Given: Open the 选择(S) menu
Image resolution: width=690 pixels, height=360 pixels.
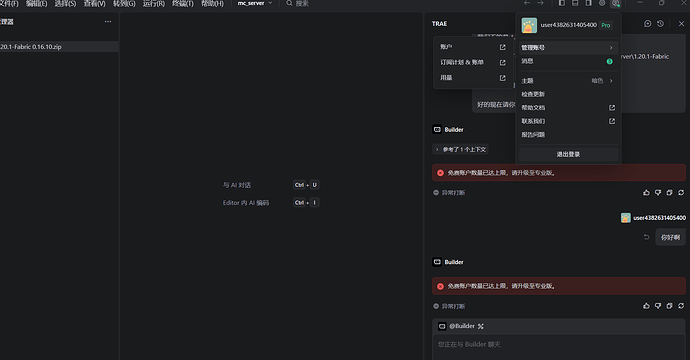Looking at the screenshot, I should pyautogui.click(x=65, y=4).
